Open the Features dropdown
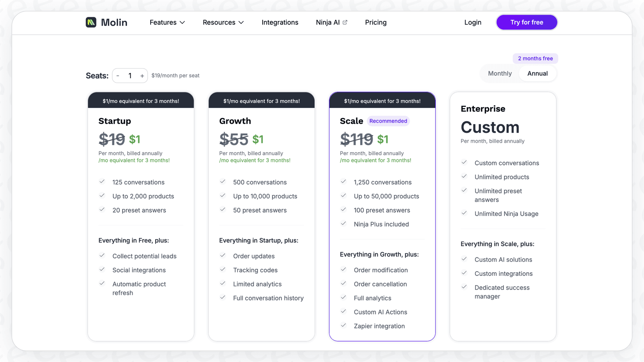644x362 pixels. 167,22
